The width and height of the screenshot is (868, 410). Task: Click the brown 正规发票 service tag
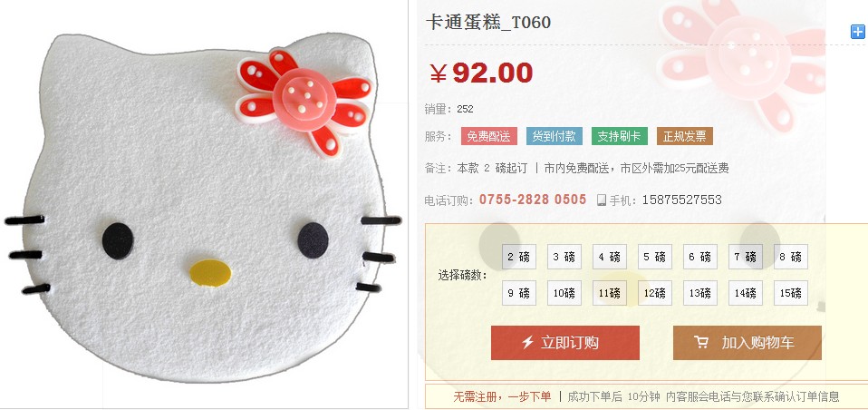685,136
